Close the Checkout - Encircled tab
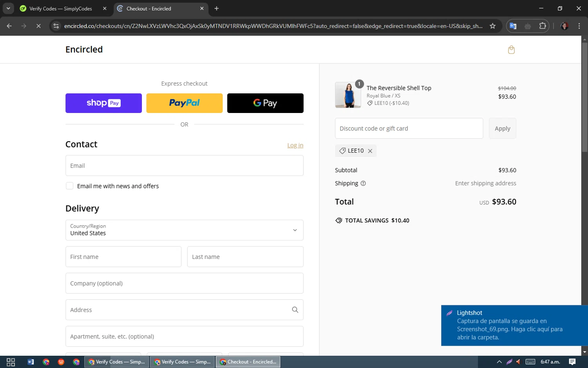588x368 pixels. pos(202,8)
